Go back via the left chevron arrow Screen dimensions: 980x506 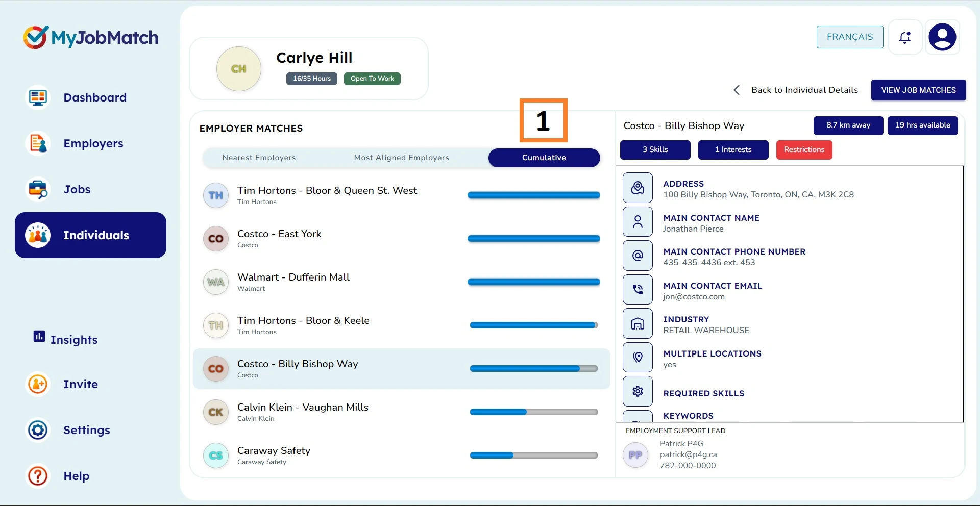(x=737, y=90)
